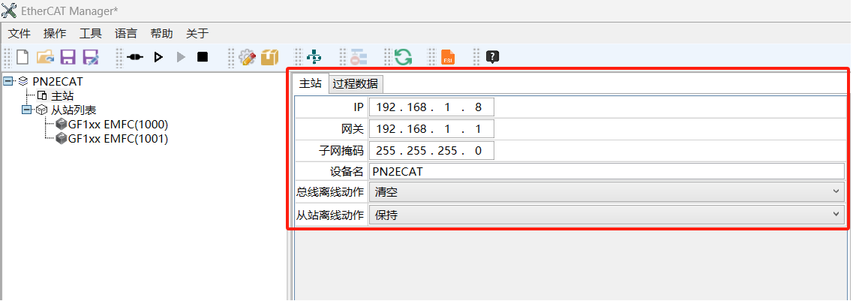Switch to the 主站 tab
868x301 pixels.
click(x=310, y=84)
